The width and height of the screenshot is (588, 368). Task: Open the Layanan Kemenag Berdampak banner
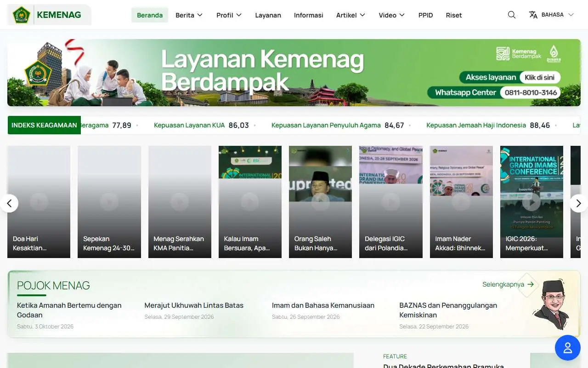click(294, 73)
